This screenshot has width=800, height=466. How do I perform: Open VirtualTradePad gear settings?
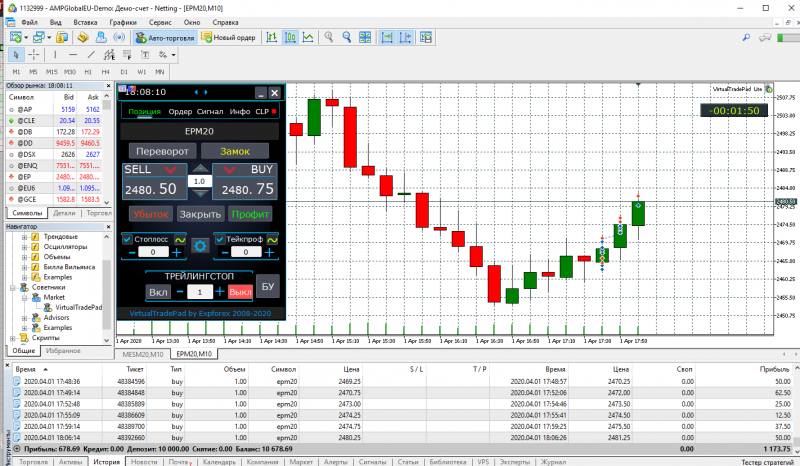pos(200,246)
